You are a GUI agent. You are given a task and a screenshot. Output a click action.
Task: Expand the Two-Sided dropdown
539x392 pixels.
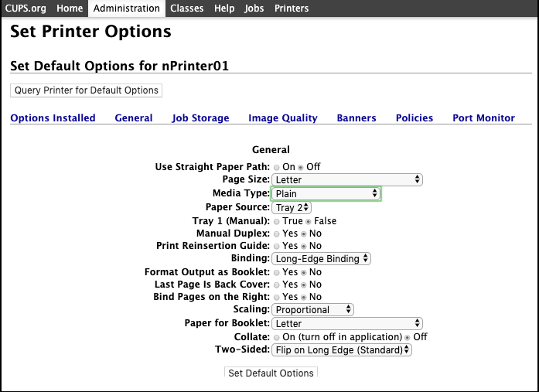pyautogui.click(x=342, y=349)
